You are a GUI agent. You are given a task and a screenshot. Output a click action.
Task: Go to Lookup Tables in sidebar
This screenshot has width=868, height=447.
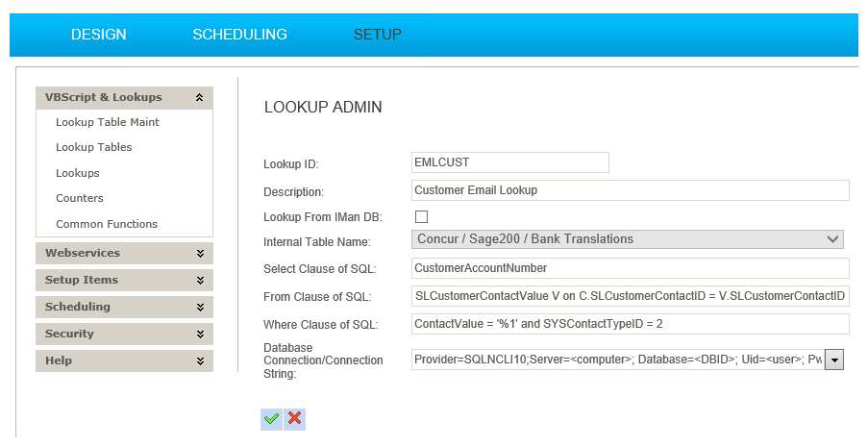94,147
